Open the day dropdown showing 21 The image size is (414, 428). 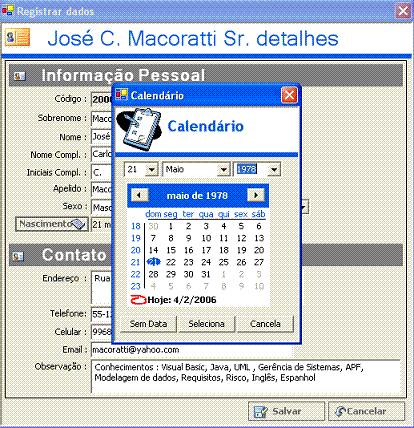point(152,170)
